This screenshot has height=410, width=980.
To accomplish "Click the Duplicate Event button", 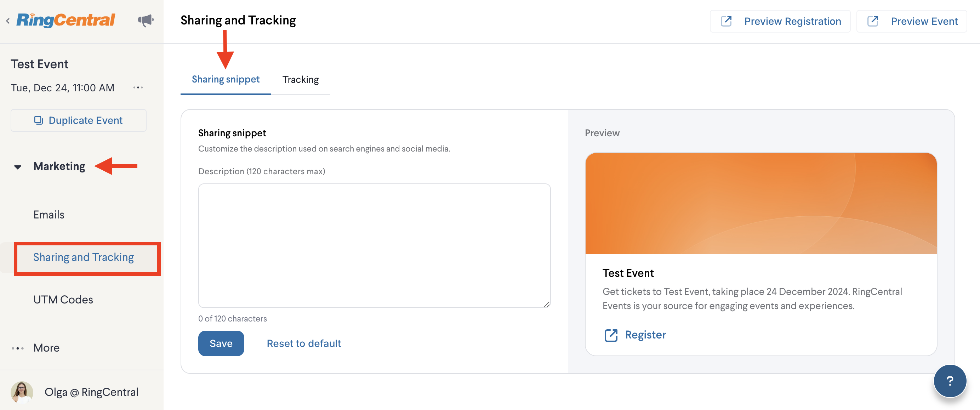I will point(78,121).
